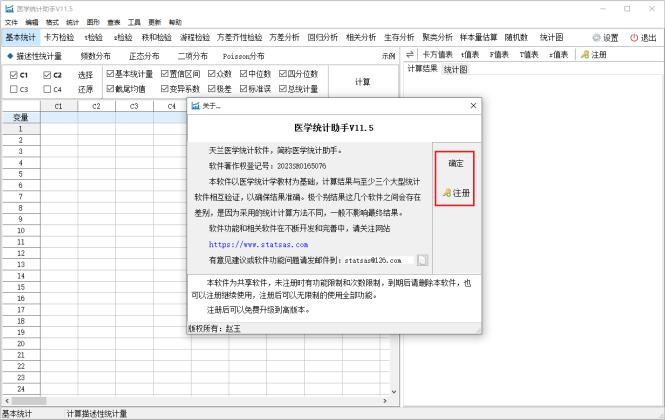665x420 pixels.
Task: Enable the C4 column checkbox
Action: [47, 89]
